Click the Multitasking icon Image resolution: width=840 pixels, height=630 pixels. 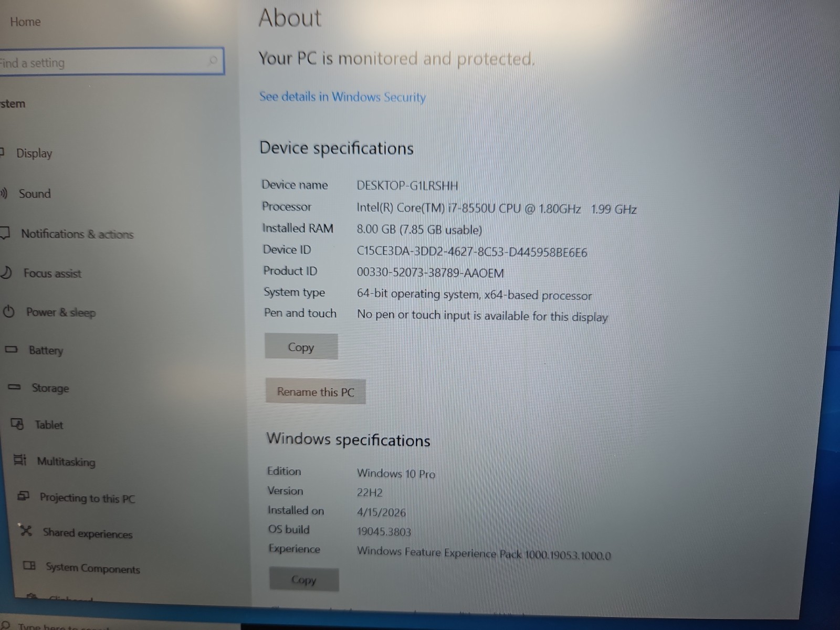20,460
